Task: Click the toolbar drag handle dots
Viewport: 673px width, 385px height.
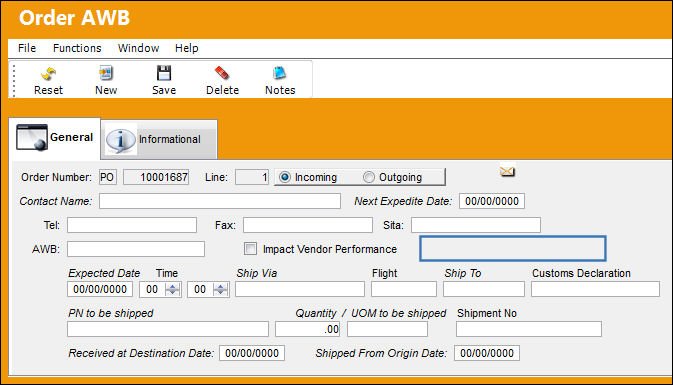Action: click(14, 81)
